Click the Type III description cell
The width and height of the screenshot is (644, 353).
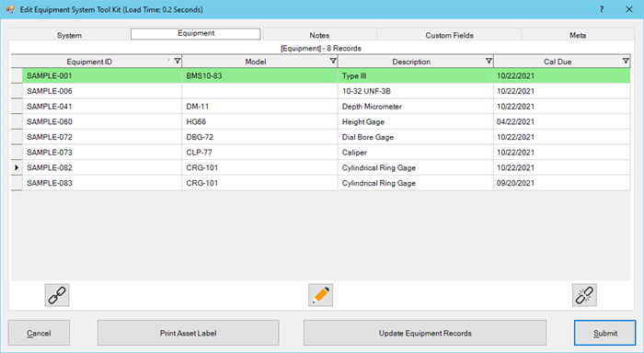click(415, 76)
